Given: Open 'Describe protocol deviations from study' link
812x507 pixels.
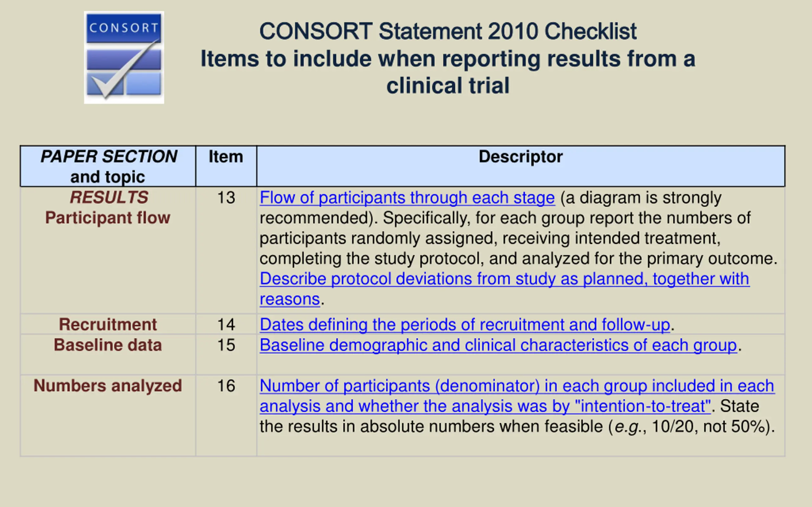Looking at the screenshot, I should (x=505, y=279).
